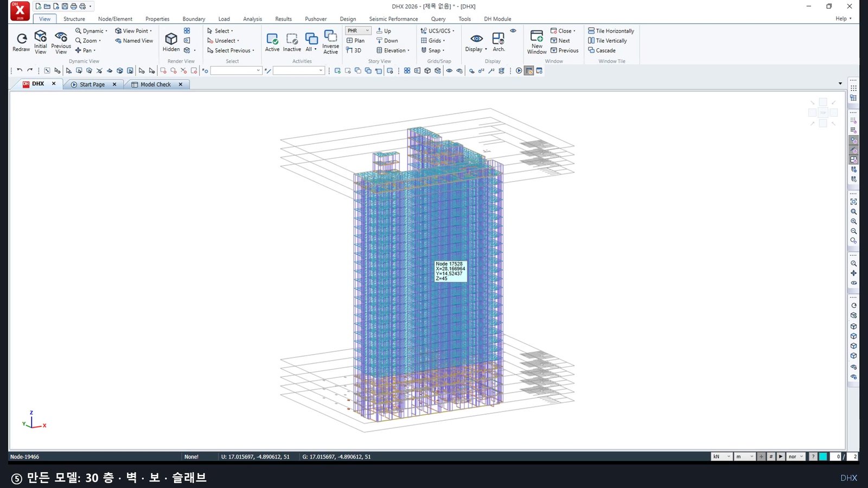Go back to Previous View
Screen dimensions: 868x488
[x=61, y=42]
